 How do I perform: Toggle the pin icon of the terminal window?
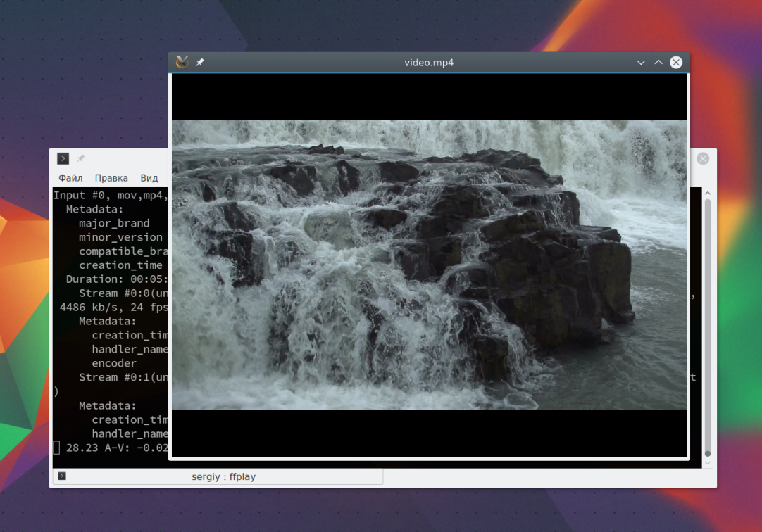[x=81, y=158]
